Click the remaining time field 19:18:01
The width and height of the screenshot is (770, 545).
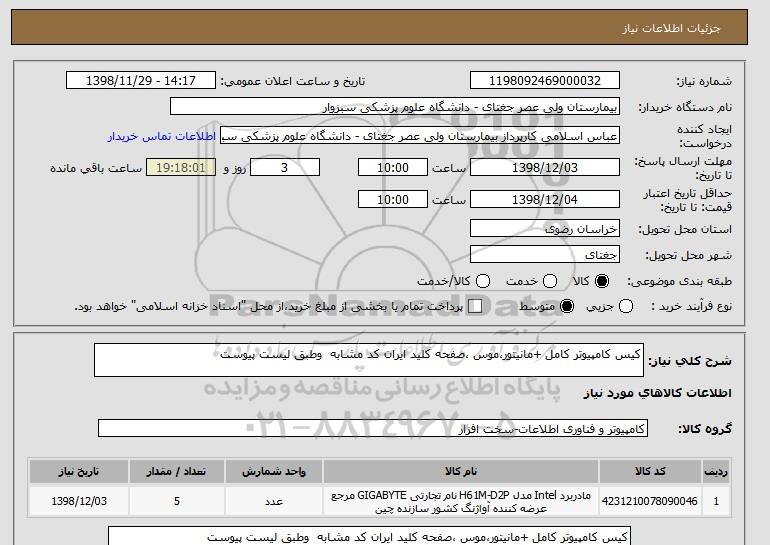[x=181, y=167]
